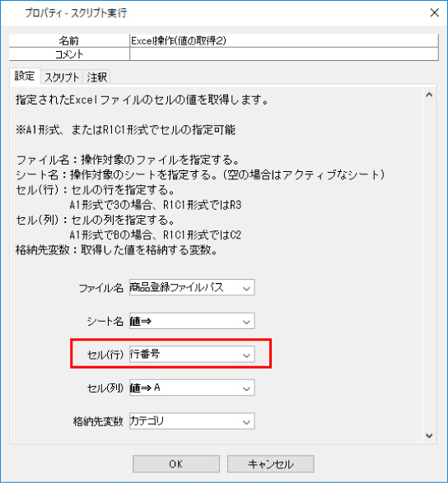Open the セル(行) dropdown arrow

[246, 355]
